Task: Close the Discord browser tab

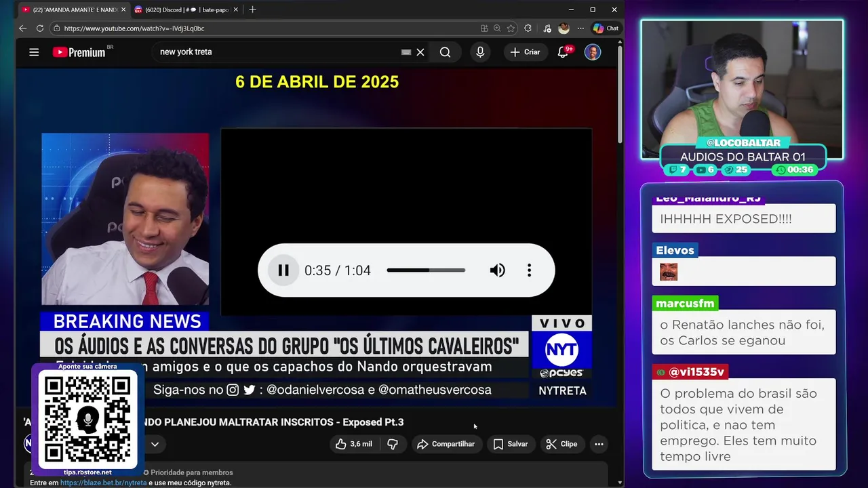Action: (x=236, y=9)
